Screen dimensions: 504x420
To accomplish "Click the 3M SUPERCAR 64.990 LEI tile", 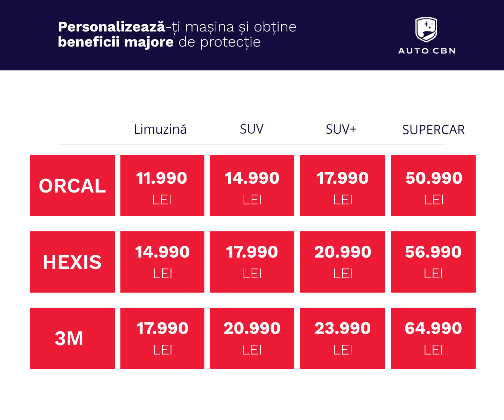I will click(433, 338).
